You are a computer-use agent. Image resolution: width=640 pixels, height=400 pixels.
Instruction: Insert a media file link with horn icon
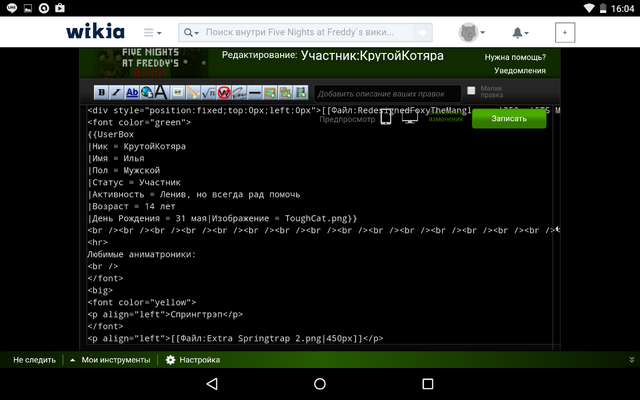(193, 93)
